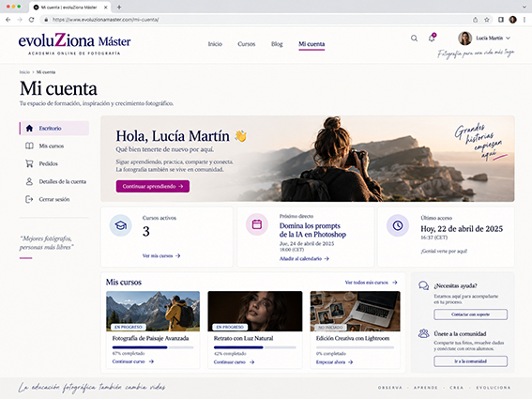Open the Edición Creativa con Lightroom thumbnail
This screenshot has width=532, height=399.
(356, 311)
